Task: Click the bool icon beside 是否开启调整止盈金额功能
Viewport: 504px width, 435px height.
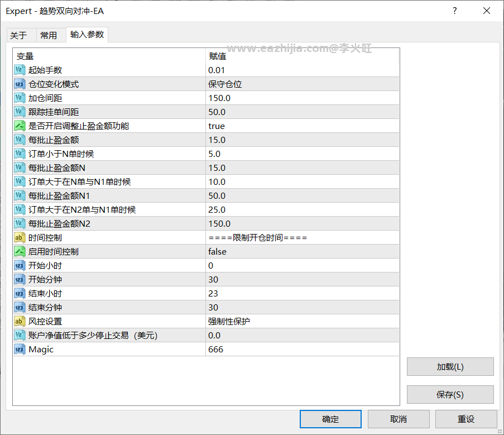Action: point(20,126)
